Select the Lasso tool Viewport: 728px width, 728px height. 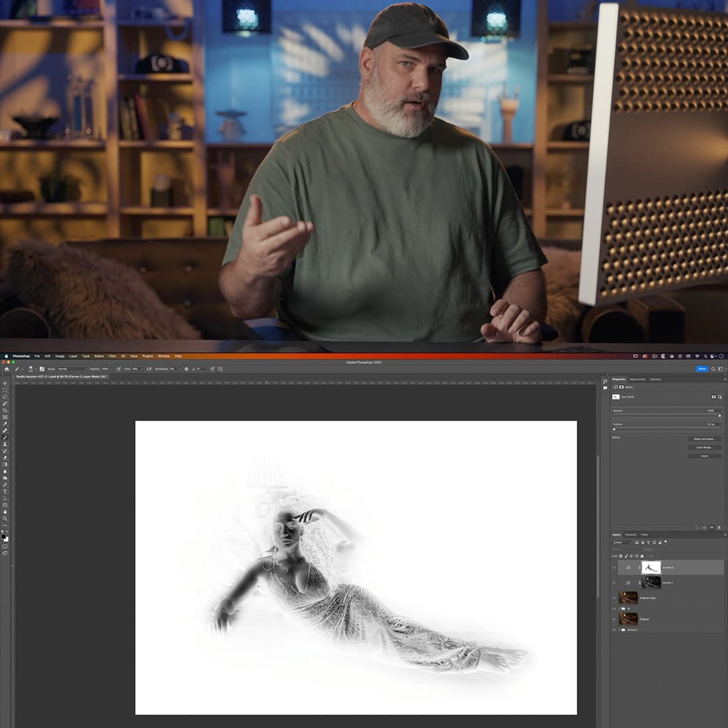coord(5,397)
